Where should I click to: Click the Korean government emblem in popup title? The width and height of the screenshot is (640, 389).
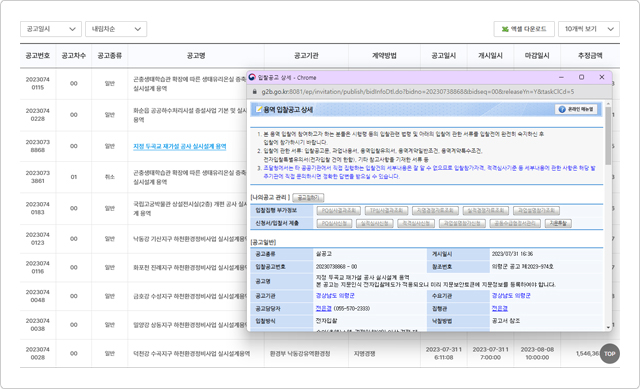click(x=252, y=77)
